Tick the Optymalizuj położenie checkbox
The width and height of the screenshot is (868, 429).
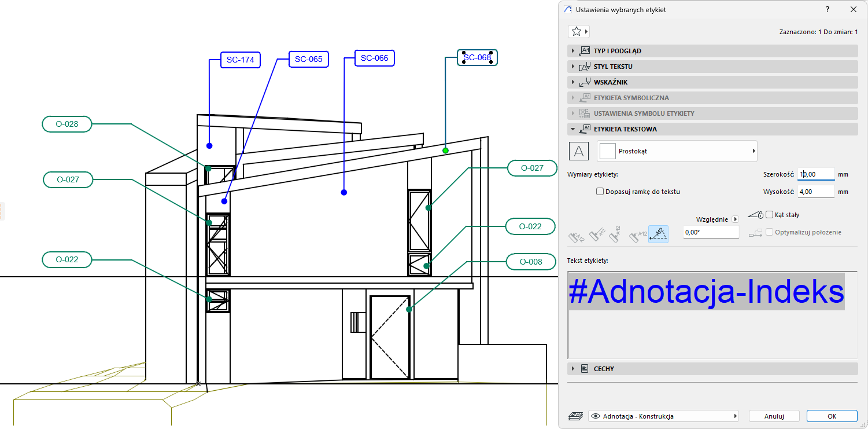[x=769, y=232]
